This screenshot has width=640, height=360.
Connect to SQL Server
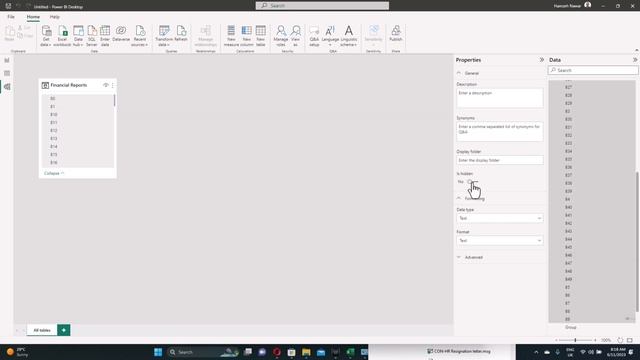click(x=92, y=36)
